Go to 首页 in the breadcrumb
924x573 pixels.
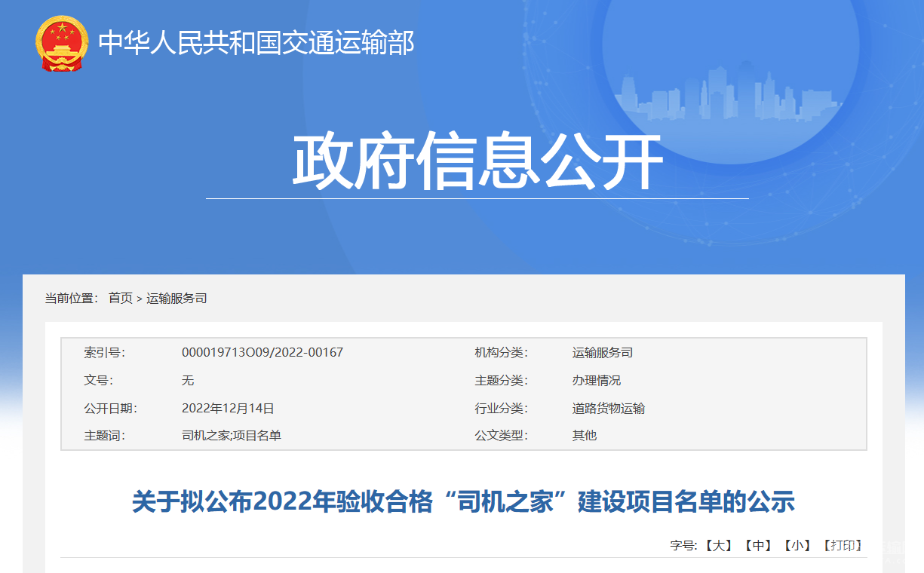pyautogui.click(x=121, y=299)
